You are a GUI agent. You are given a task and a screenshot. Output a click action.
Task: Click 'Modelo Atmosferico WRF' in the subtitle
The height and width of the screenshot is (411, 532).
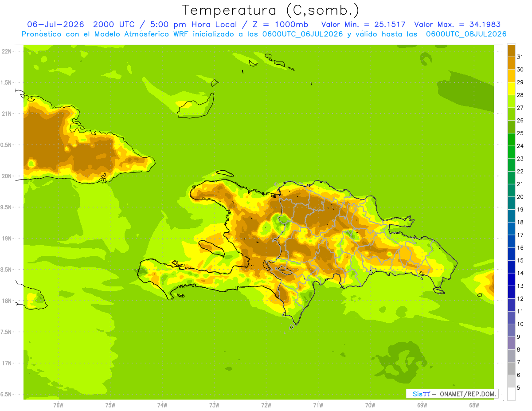(141, 34)
